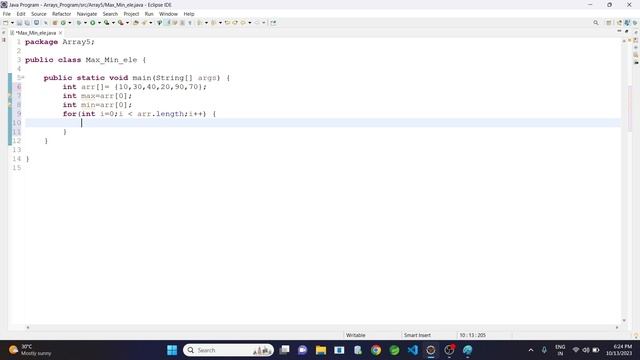640x360 pixels.
Task: Open the File menu
Action: click(7, 14)
